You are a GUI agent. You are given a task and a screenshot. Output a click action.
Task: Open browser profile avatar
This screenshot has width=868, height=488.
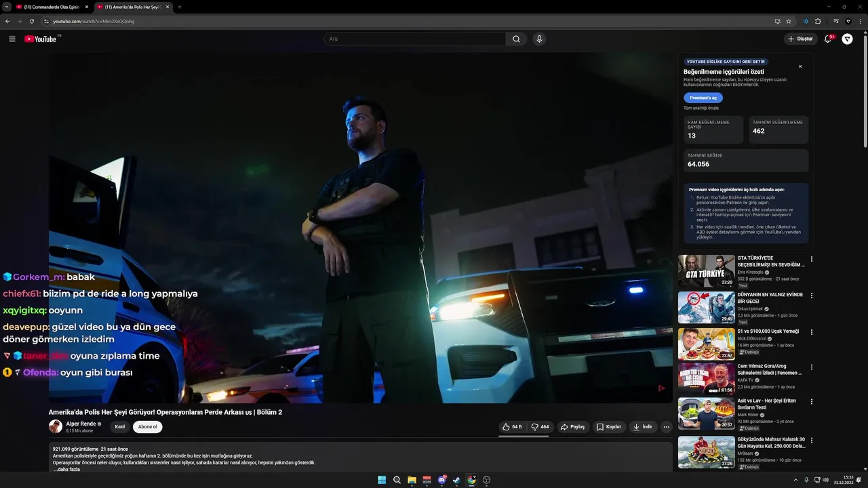[848, 21]
